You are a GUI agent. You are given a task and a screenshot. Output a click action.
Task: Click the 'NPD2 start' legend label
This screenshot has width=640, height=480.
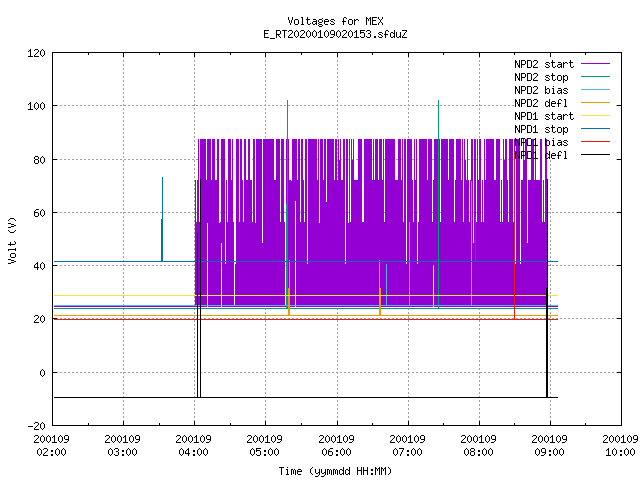coord(544,64)
